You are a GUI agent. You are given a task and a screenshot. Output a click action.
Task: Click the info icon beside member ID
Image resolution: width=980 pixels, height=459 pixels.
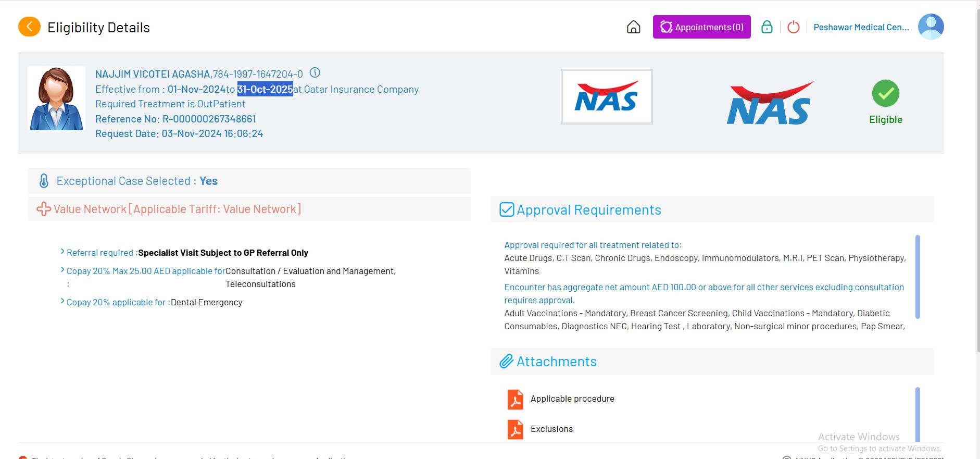tap(315, 73)
